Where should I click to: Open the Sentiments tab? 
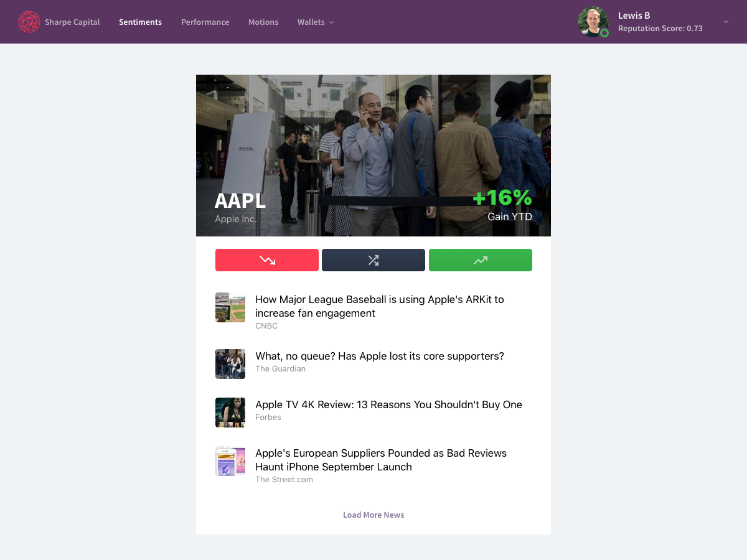140,22
